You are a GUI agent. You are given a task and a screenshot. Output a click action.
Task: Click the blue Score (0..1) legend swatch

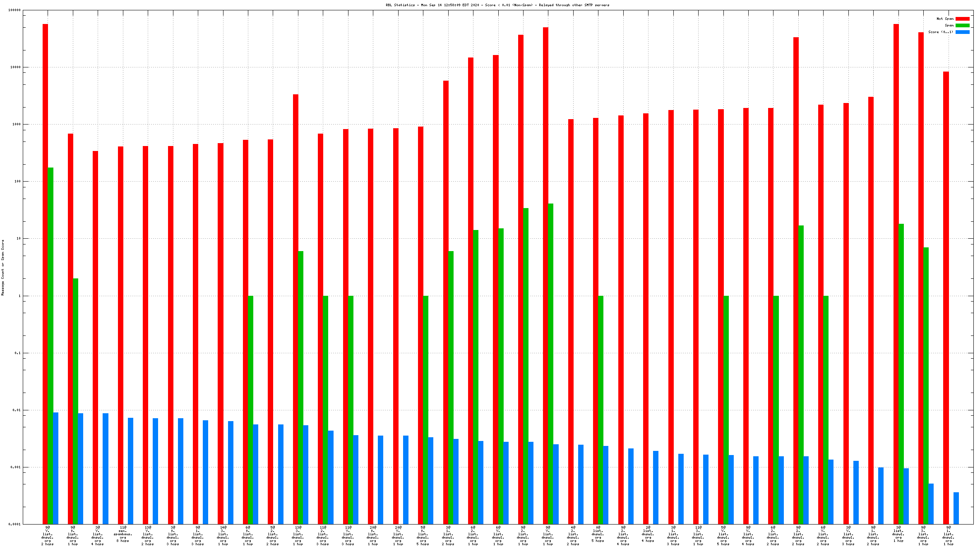coord(962,32)
